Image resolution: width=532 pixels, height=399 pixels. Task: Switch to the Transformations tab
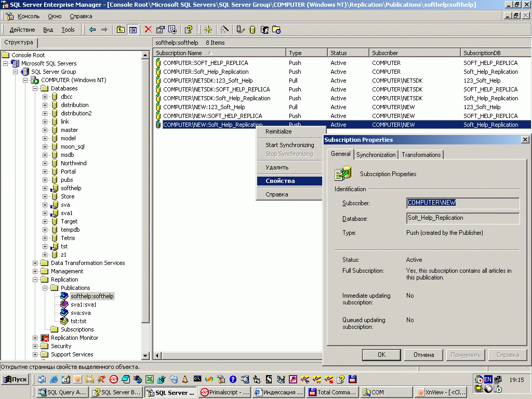coord(421,155)
